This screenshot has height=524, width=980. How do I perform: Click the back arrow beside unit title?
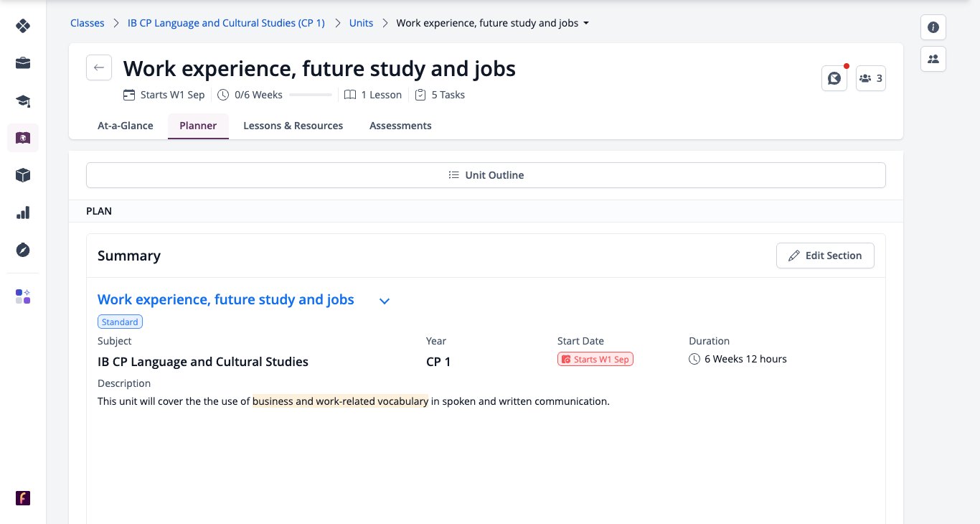coord(99,67)
